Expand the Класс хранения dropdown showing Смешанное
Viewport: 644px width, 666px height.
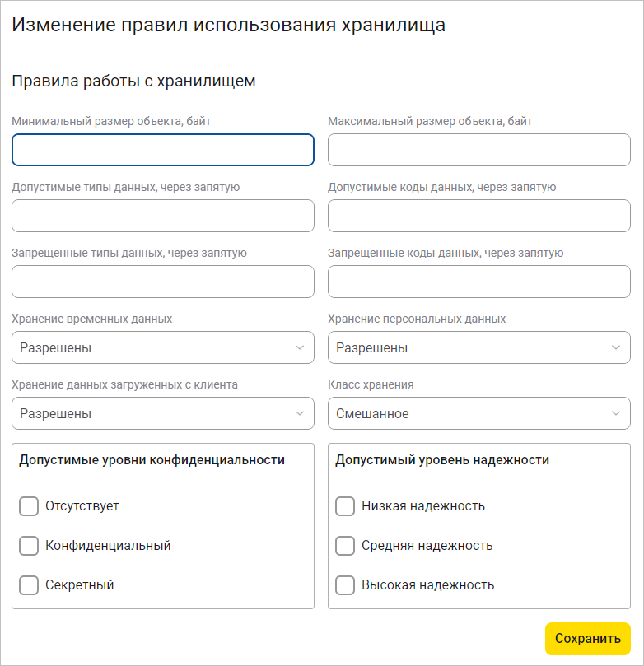[478, 413]
